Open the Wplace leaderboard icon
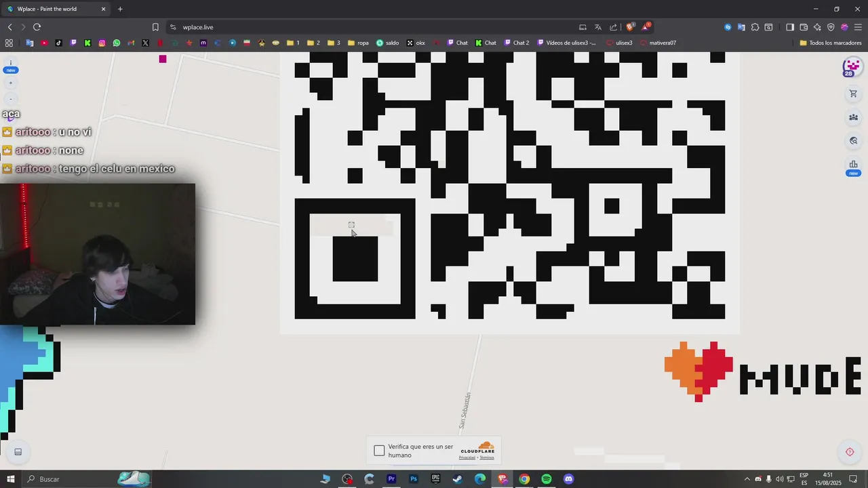This screenshot has height=488, width=868. pos(853,165)
